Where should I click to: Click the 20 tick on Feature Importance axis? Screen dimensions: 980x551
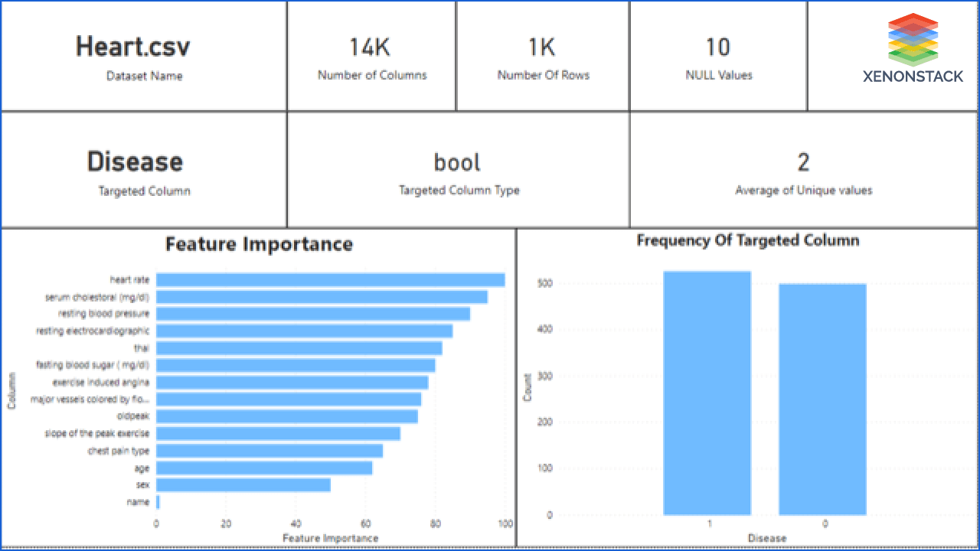[x=226, y=524]
